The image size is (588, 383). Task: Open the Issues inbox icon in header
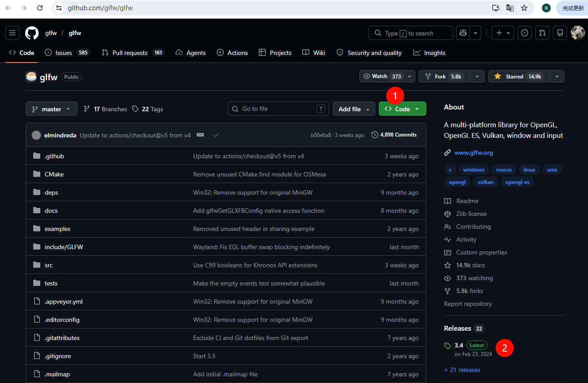coord(525,33)
